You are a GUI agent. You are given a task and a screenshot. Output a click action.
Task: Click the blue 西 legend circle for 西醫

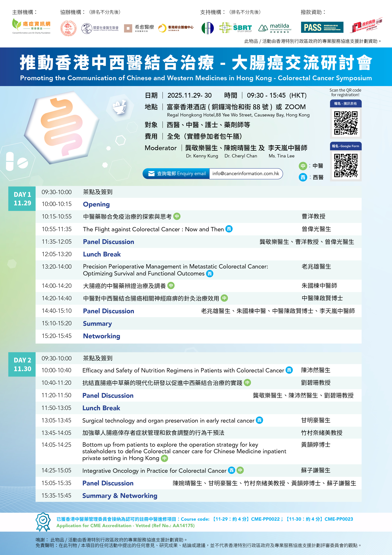click(x=303, y=177)
